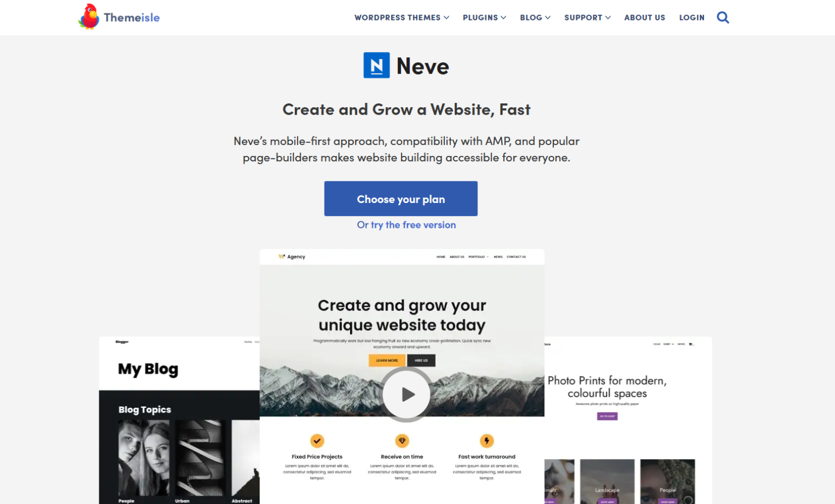Select the My Blog demo thumbnail
835x504 pixels.
[x=179, y=420]
